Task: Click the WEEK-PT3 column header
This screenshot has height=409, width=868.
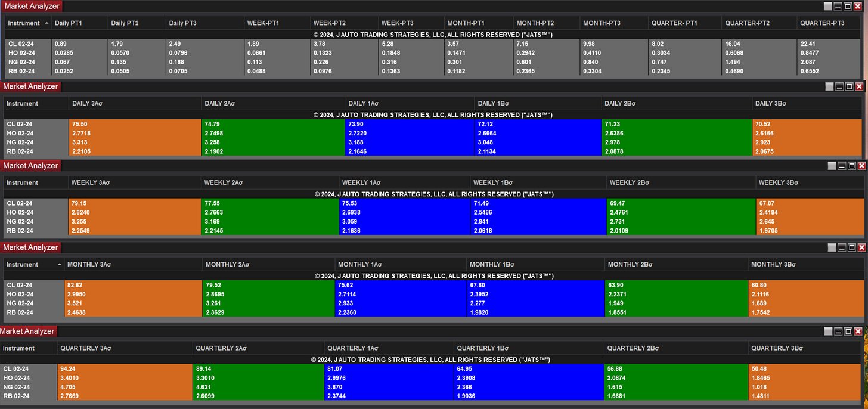Action: pos(412,23)
